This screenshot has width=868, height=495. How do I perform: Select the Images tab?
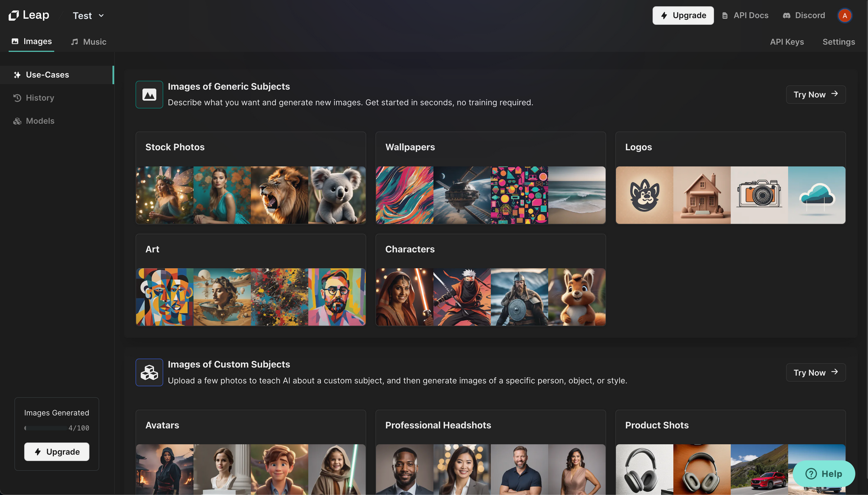point(32,41)
